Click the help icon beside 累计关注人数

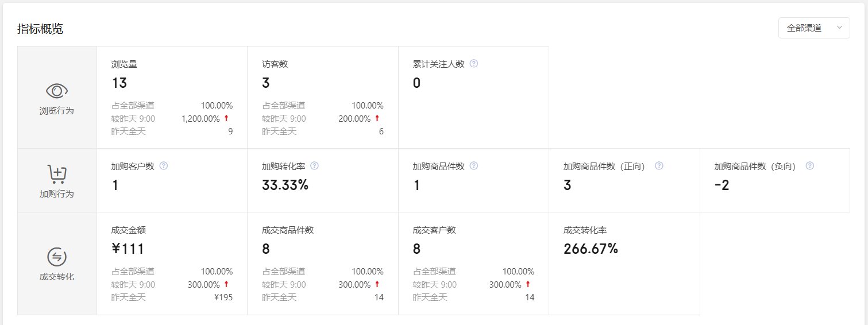click(x=474, y=64)
